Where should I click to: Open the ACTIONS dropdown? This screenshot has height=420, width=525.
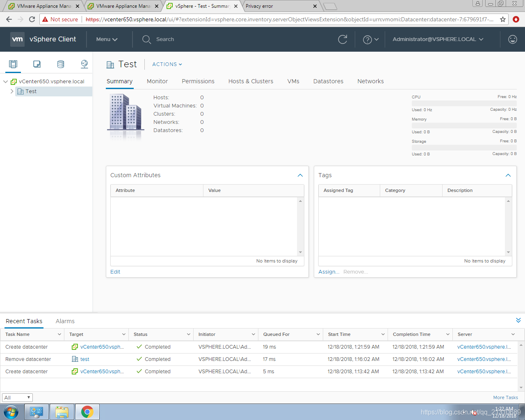coord(167,64)
